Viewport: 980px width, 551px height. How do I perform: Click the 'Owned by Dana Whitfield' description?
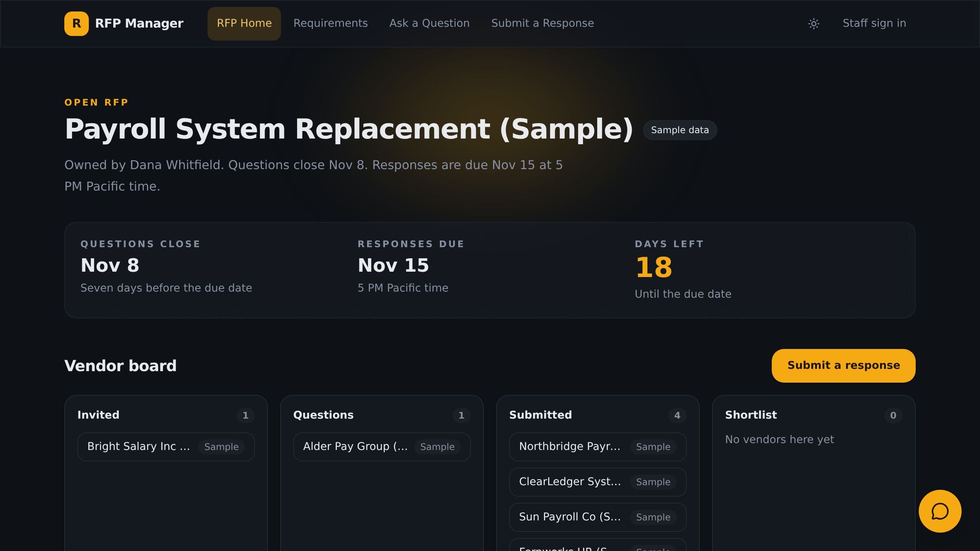coord(314,175)
